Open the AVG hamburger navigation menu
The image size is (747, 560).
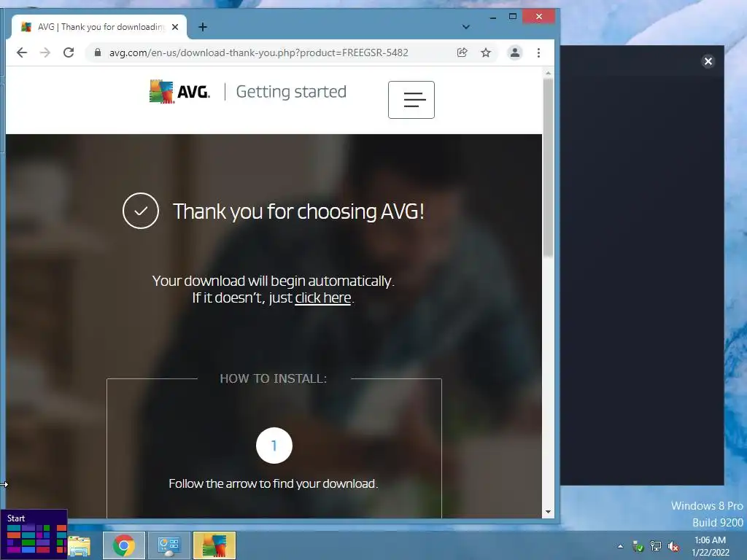[x=411, y=99]
